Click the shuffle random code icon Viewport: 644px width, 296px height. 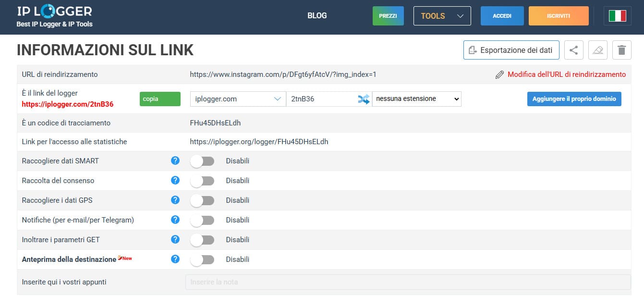point(364,99)
